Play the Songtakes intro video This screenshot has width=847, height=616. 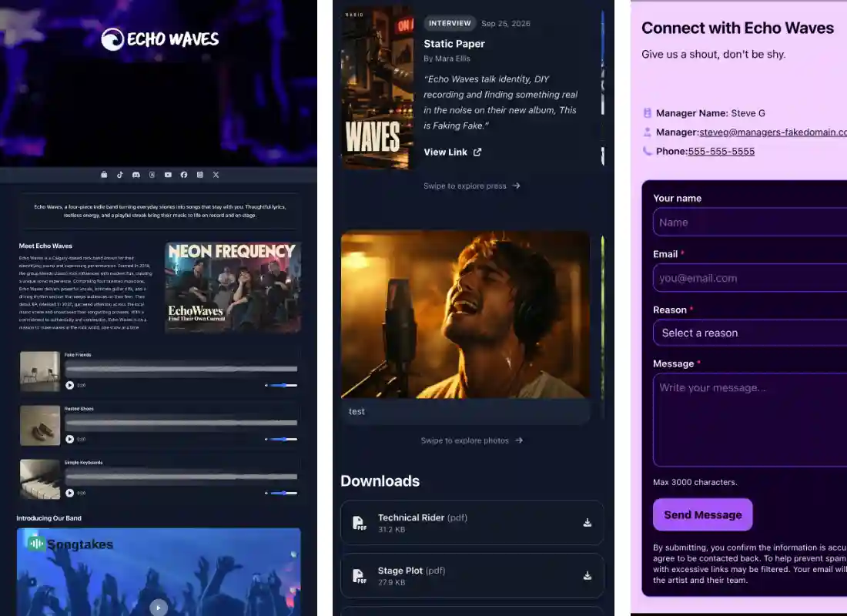[159, 608]
